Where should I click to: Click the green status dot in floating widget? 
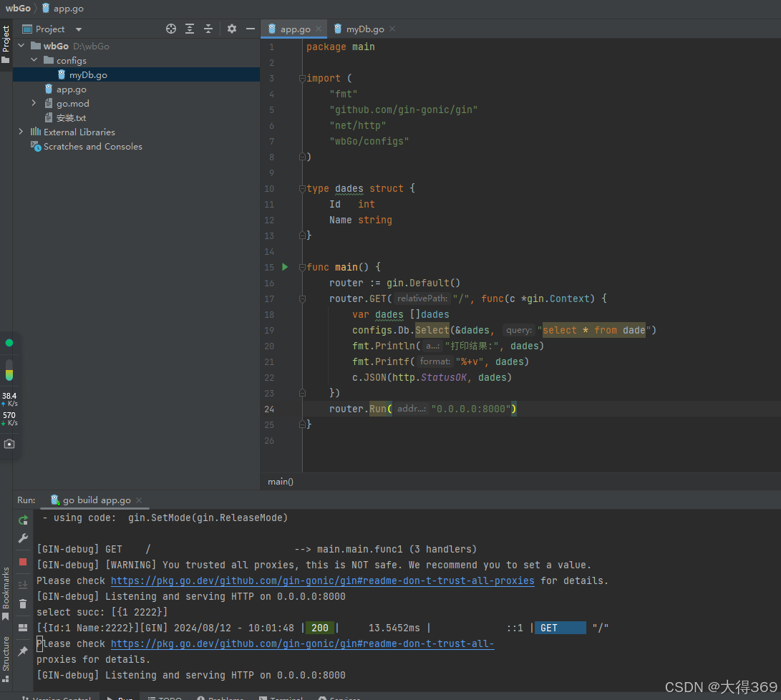click(9, 343)
